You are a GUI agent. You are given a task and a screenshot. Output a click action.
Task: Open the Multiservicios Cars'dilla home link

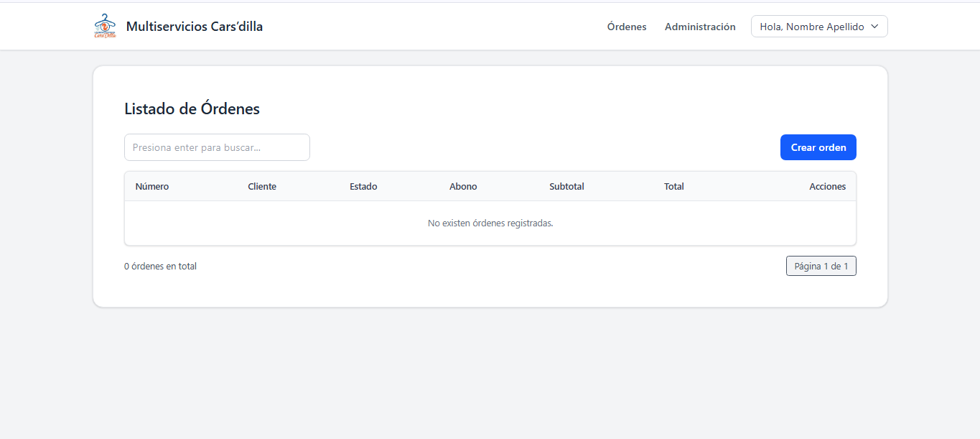pyautogui.click(x=195, y=27)
